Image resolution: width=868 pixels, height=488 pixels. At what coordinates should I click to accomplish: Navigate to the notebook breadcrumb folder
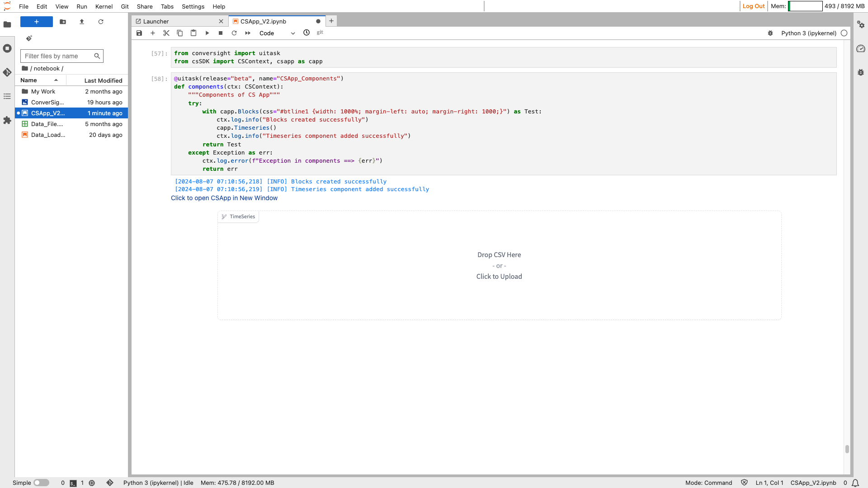point(47,69)
